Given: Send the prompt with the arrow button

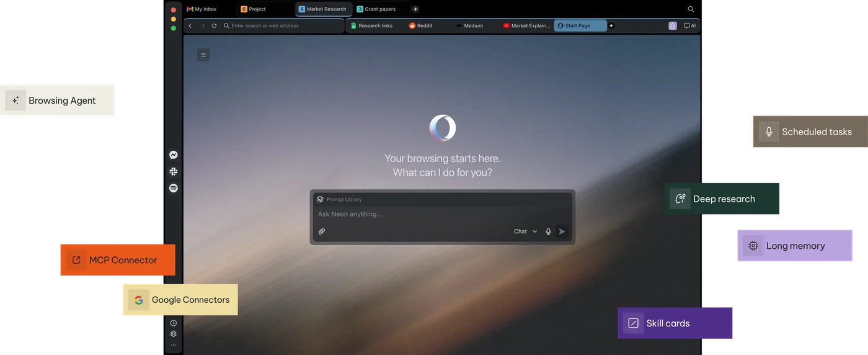Looking at the screenshot, I should pos(562,231).
